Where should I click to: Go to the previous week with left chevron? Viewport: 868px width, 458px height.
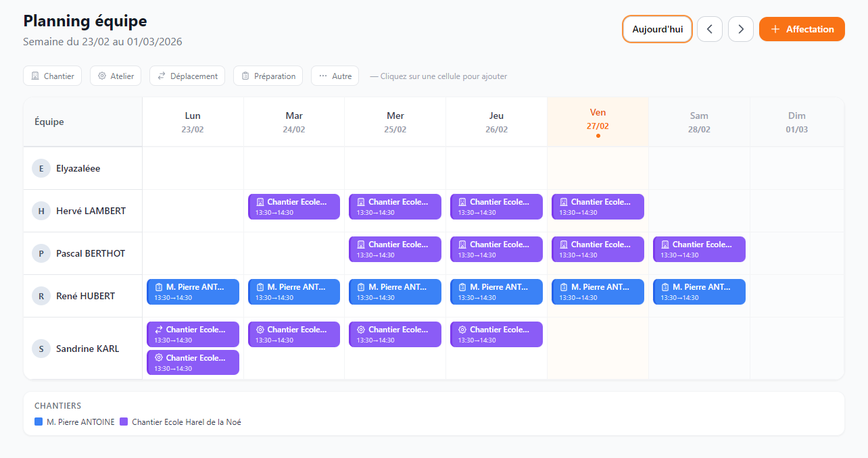coord(709,29)
